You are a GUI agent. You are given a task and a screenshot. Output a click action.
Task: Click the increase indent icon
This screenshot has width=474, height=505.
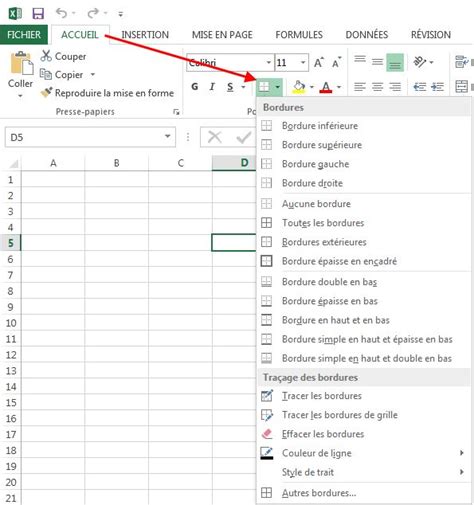pos(437,87)
